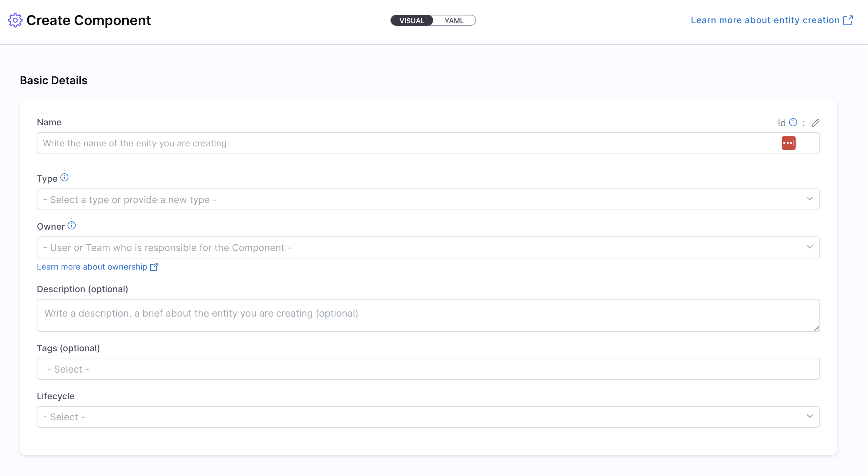
Task: Switch to the YAML view
Action: pyautogui.click(x=454, y=20)
